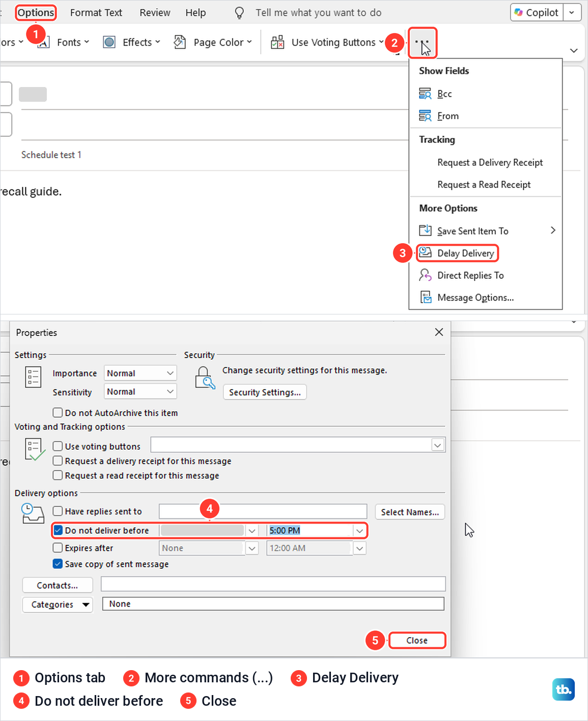Open the Do not deliver before date dropdown
This screenshot has width=588, height=721.
click(x=252, y=531)
